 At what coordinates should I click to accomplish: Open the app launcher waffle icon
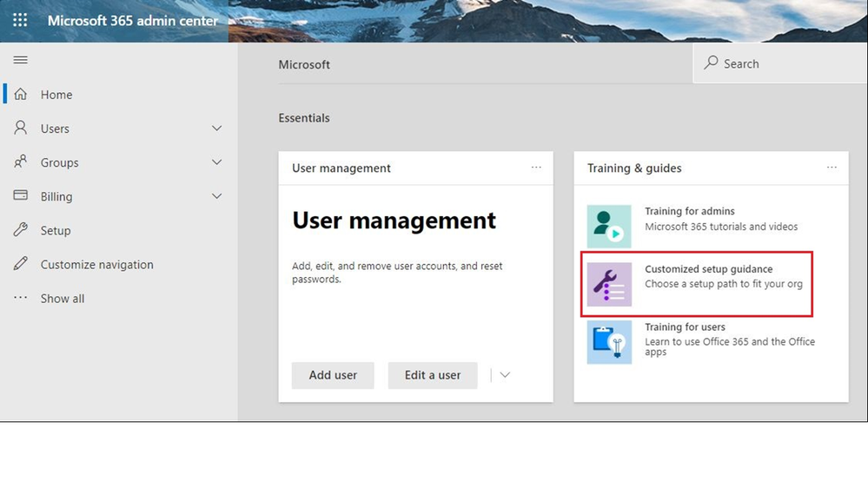pyautogui.click(x=20, y=21)
